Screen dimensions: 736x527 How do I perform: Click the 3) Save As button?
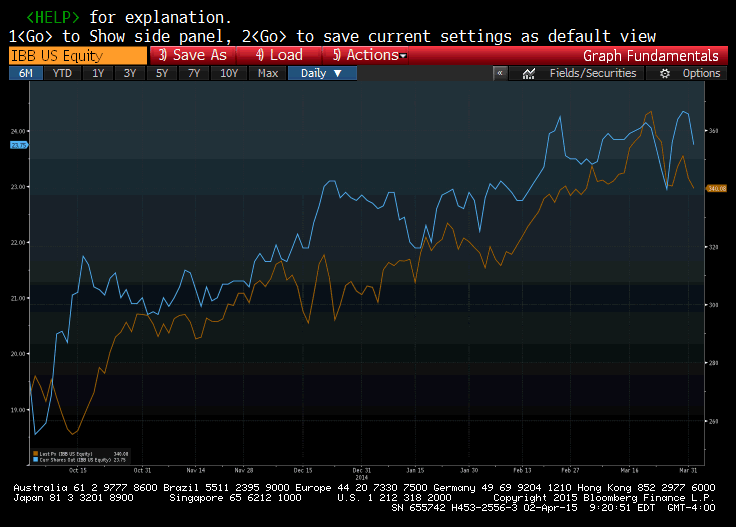click(192, 55)
